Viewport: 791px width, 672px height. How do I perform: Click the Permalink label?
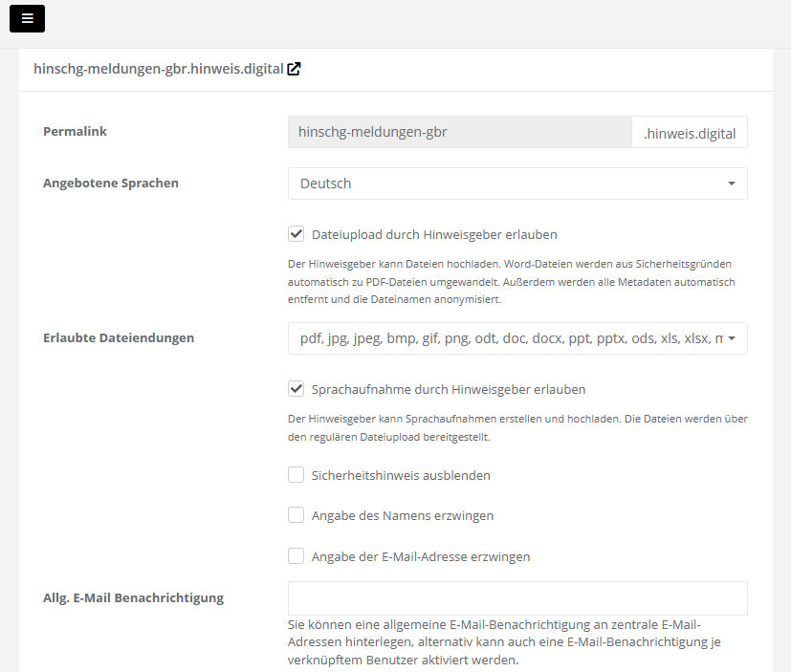click(76, 132)
